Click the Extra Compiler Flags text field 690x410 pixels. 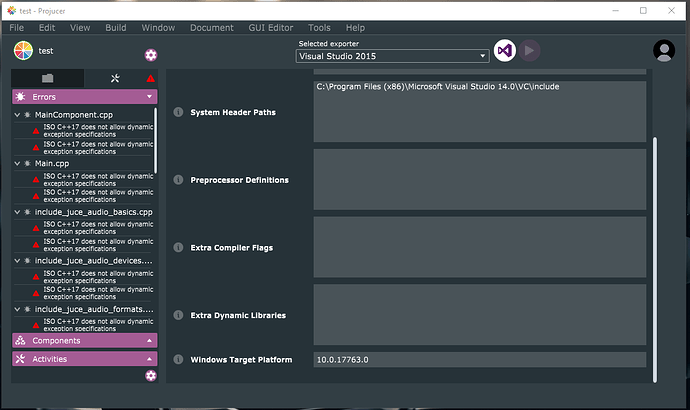480,247
